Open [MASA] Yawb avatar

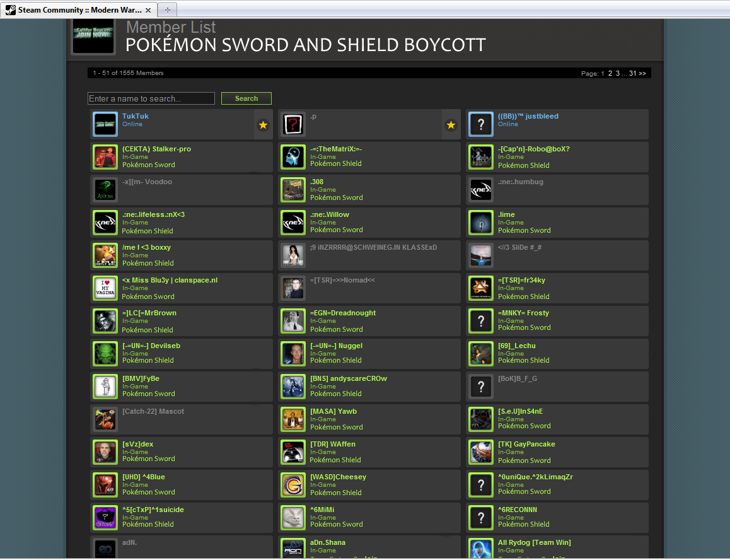(x=293, y=419)
